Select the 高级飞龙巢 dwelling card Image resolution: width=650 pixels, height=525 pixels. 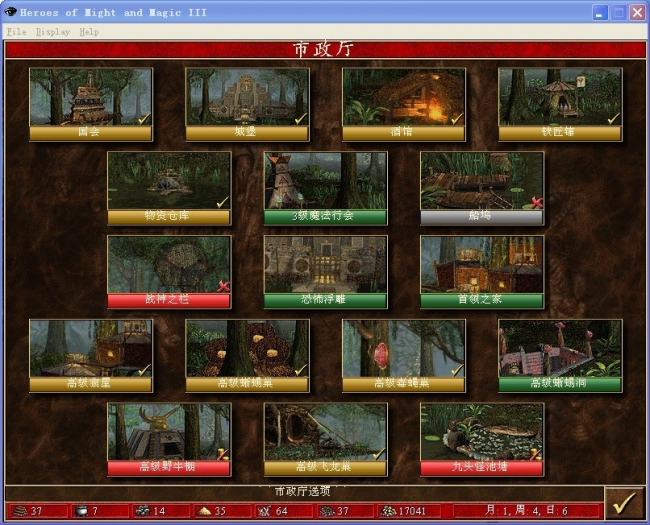point(325,440)
